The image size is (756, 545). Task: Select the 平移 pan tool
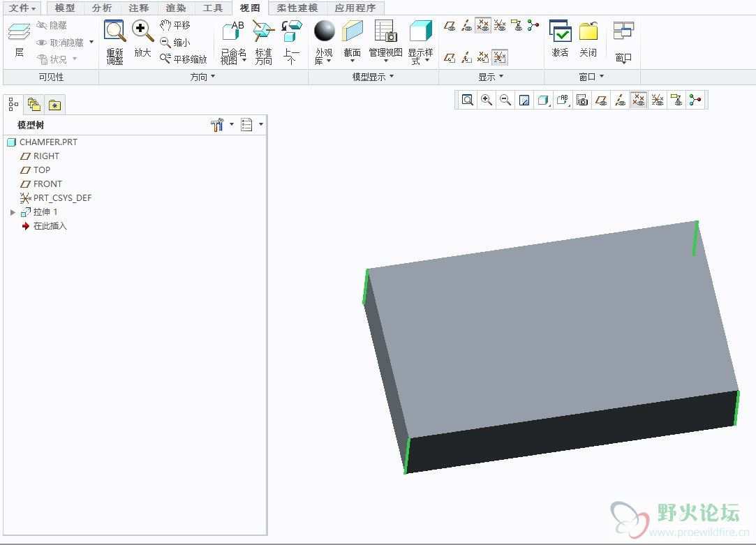pyautogui.click(x=175, y=25)
